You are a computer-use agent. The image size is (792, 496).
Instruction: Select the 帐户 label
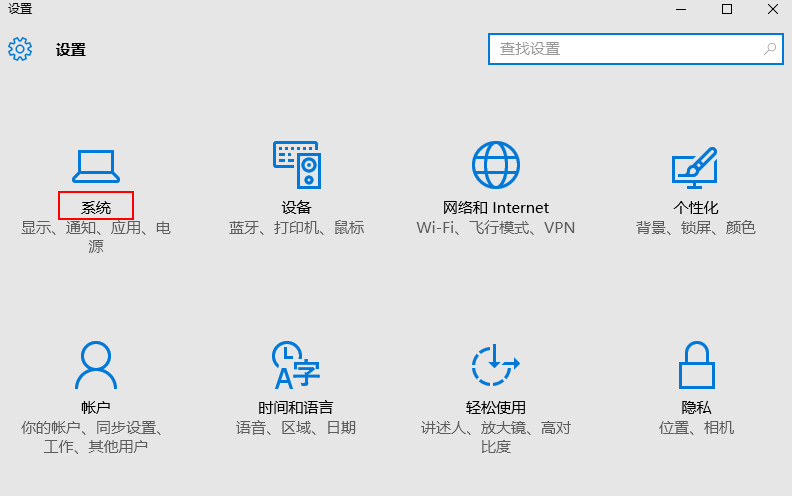pos(96,408)
